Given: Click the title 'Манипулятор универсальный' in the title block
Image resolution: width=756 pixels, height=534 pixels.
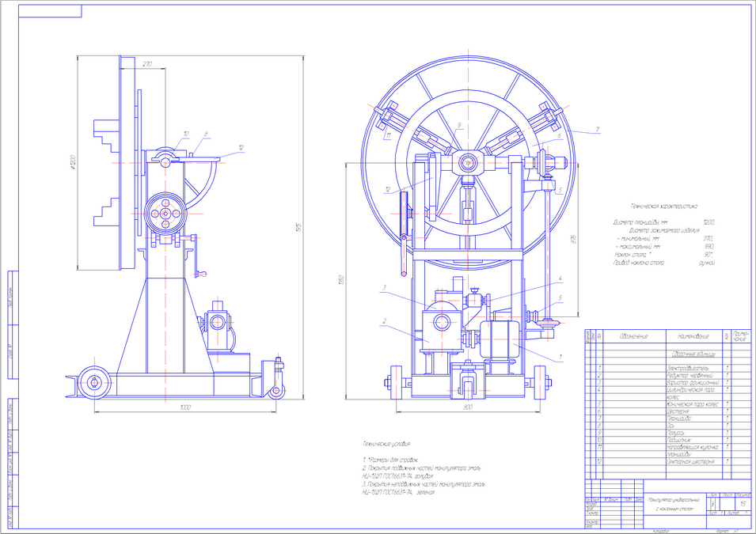Looking at the screenshot, I should point(673,500).
